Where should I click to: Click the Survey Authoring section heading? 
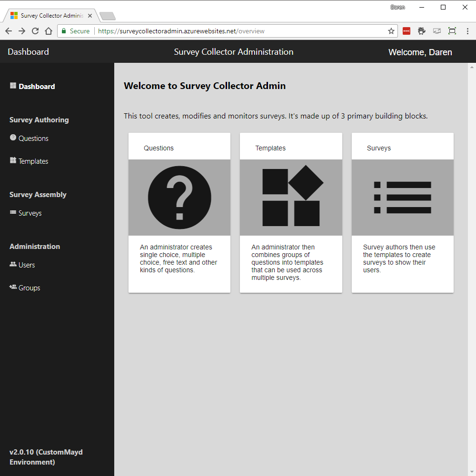[x=39, y=120]
